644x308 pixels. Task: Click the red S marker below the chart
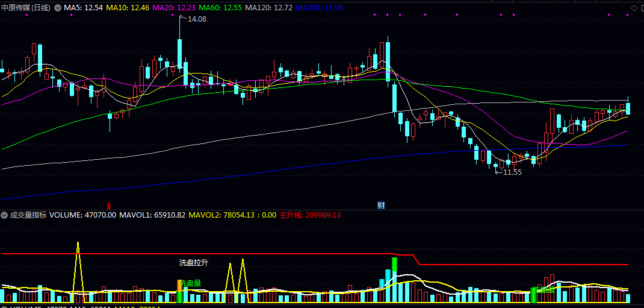coord(109,205)
